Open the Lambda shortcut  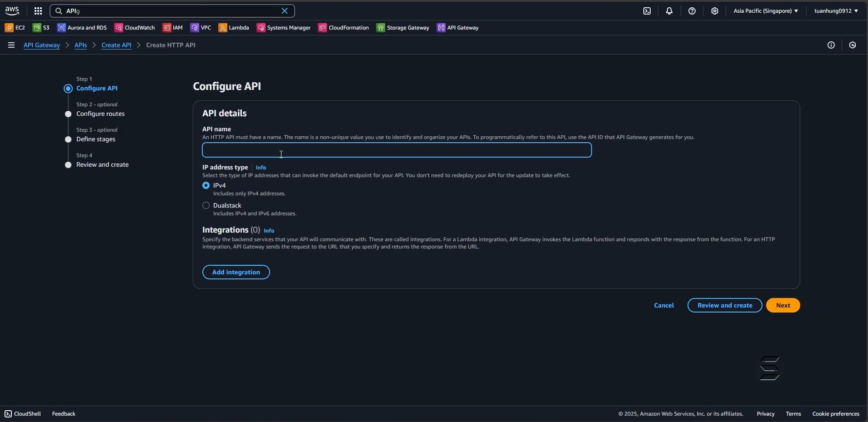(x=234, y=28)
